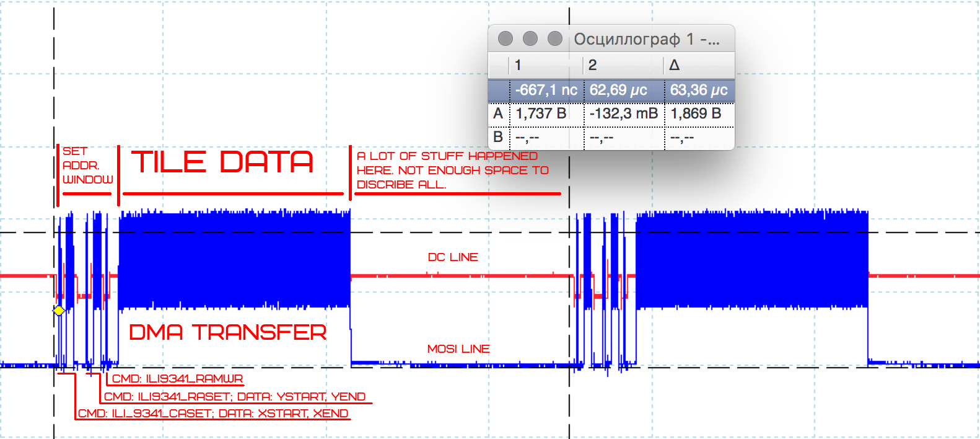
Task: Click the ILI_9341_CASET XSTART, XEND annotation
Action: click(213, 414)
